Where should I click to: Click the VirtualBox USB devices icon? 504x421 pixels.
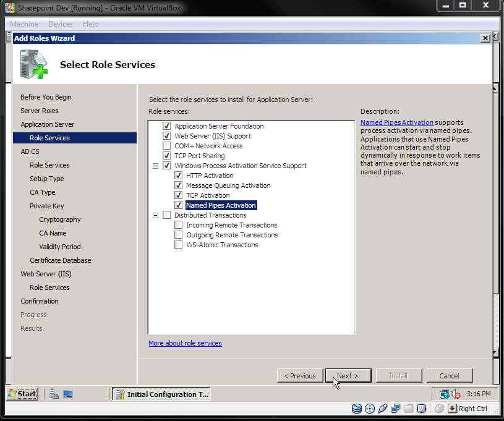[x=383, y=409]
